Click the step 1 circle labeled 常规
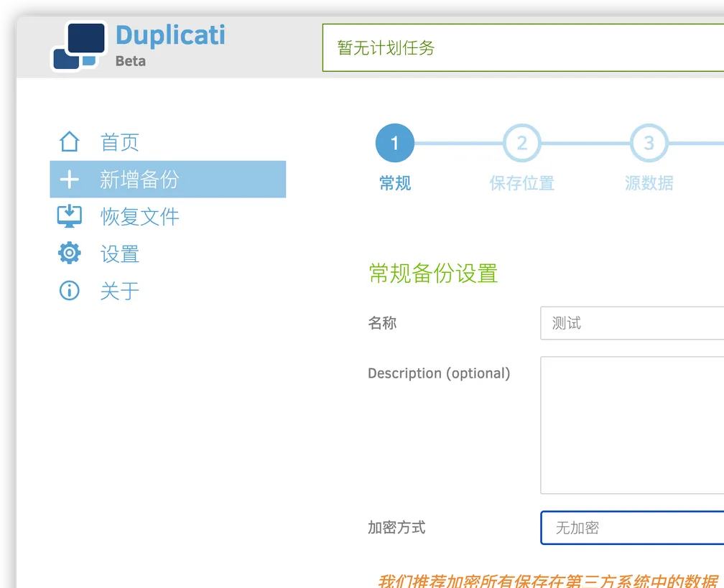The height and width of the screenshot is (588, 724). 394,142
